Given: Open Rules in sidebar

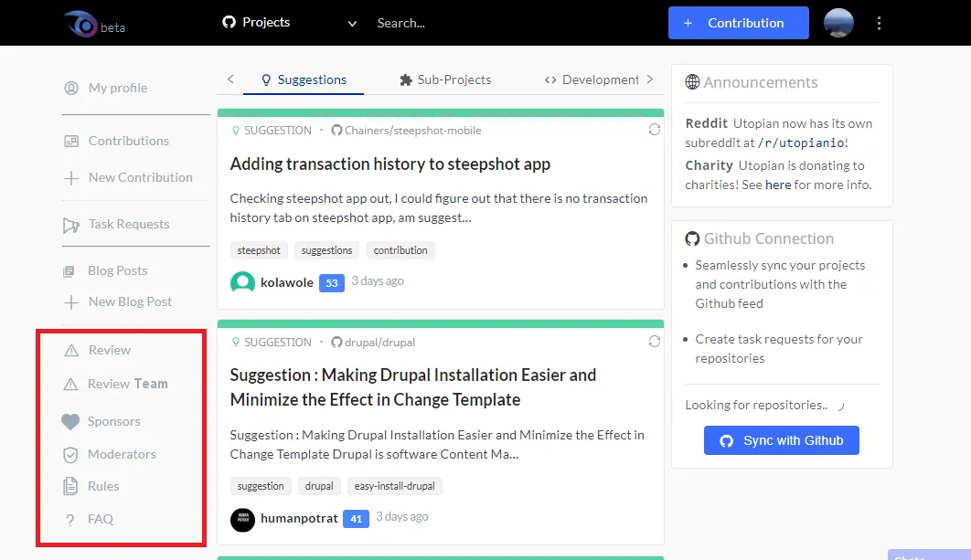Looking at the screenshot, I should 103,486.
